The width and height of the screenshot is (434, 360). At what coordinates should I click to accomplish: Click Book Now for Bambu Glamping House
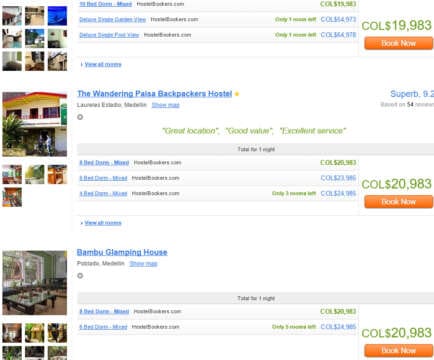[x=399, y=351]
